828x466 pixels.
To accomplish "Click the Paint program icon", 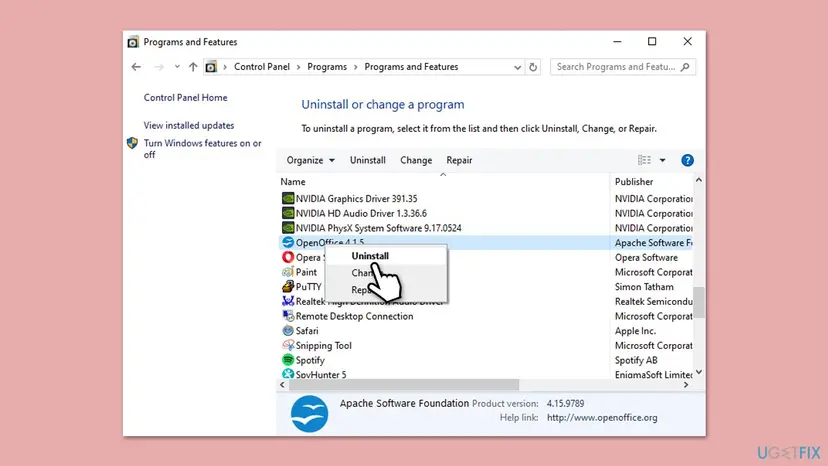I will tap(288, 272).
